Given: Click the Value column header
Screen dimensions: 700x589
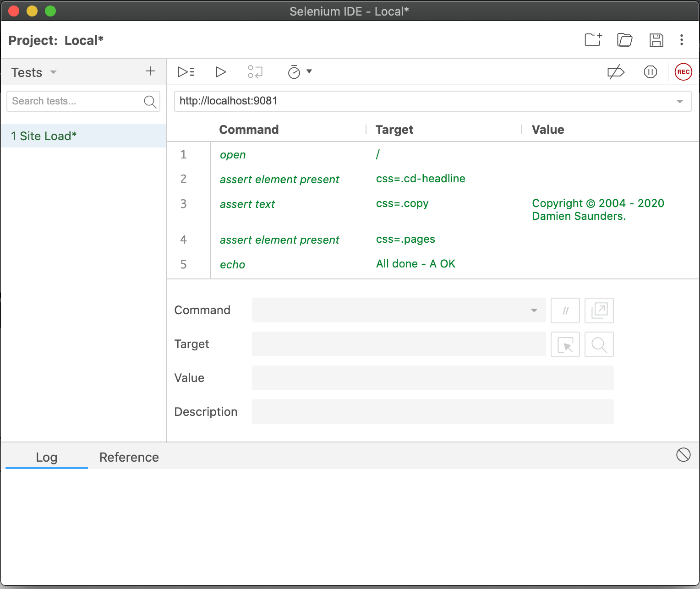Looking at the screenshot, I should tap(548, 130).
